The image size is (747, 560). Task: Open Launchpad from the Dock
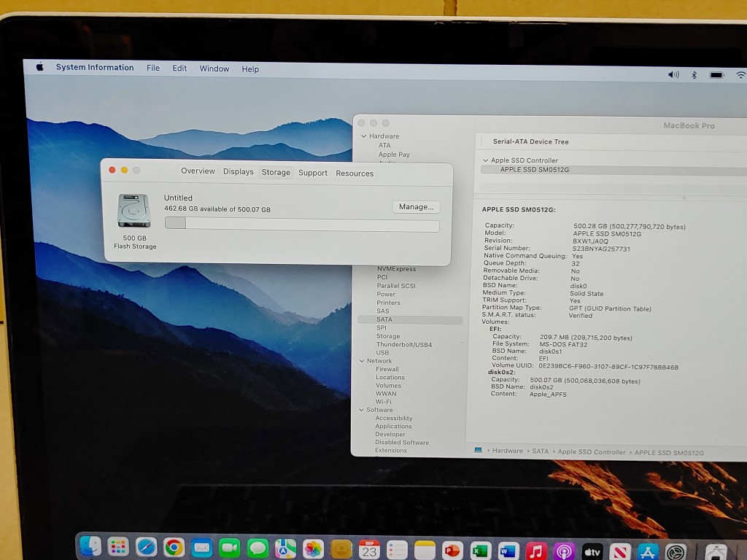[x=117, y=547]
